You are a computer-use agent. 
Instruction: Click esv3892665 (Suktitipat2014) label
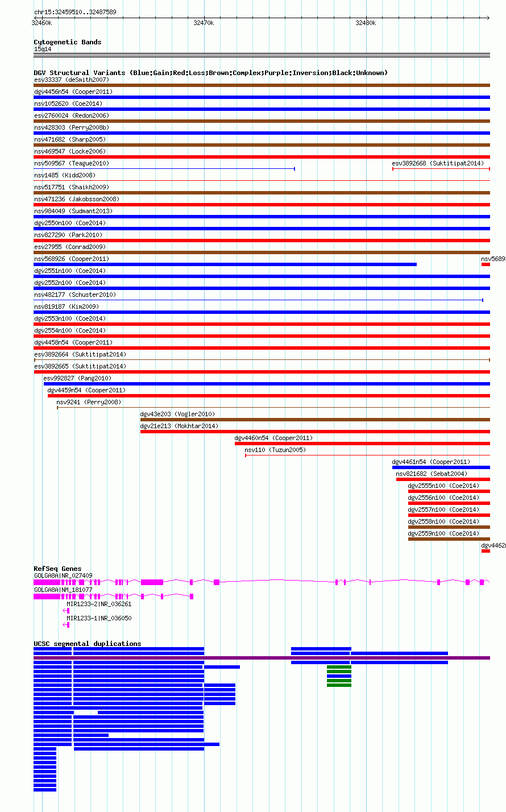click(80, 366)
